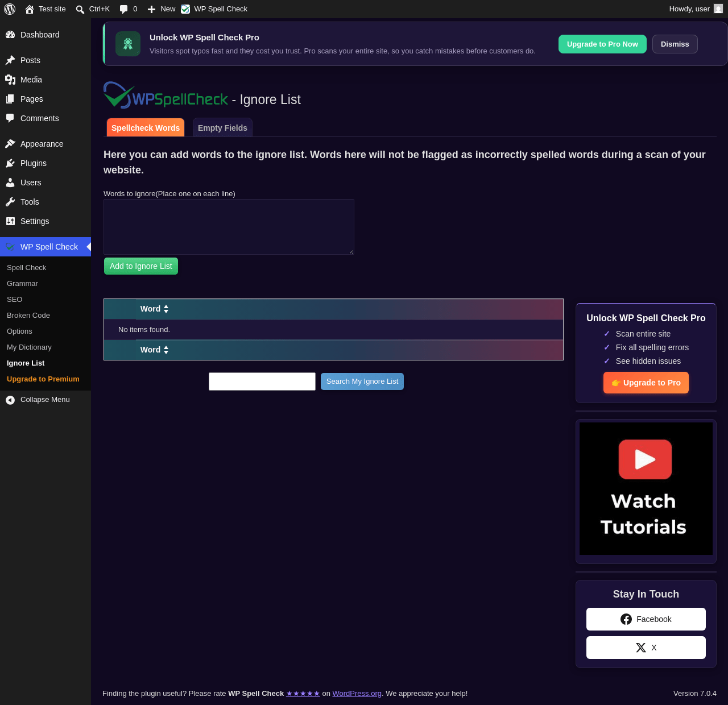Open the WordPress logo menu
728x705 pixels.
tap(10, 9)
